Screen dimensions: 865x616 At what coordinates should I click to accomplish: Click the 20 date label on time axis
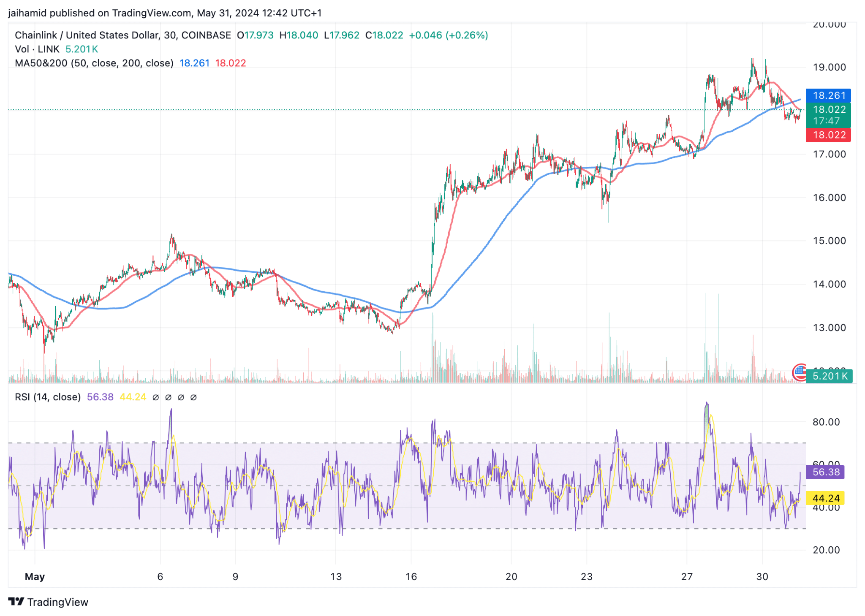tap(511, 576)
